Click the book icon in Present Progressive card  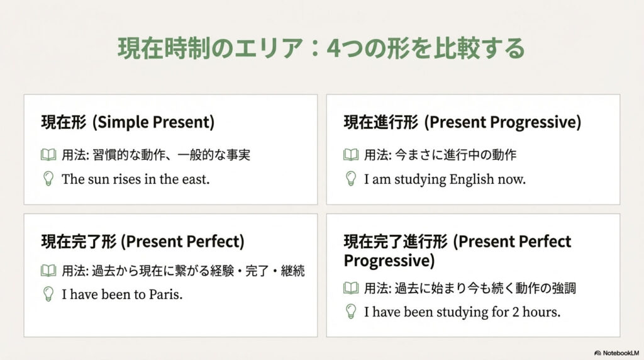pos(351,155)
